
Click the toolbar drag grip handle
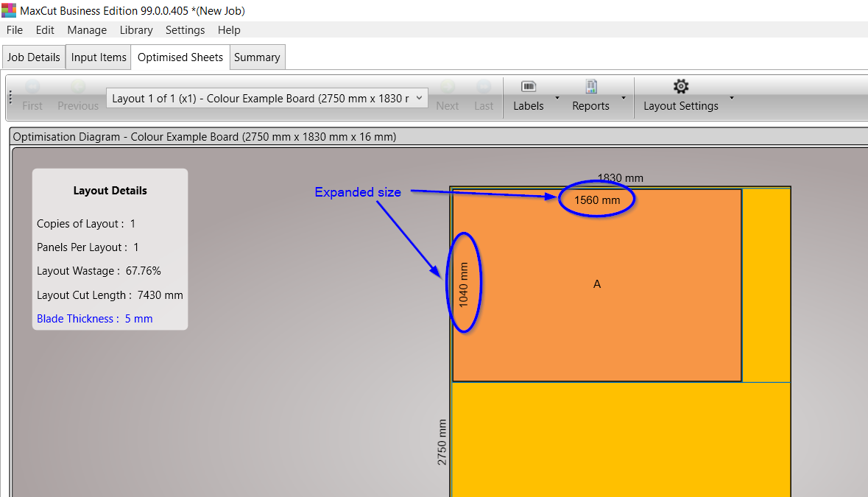pyautogui.click(x=10, y=98)
